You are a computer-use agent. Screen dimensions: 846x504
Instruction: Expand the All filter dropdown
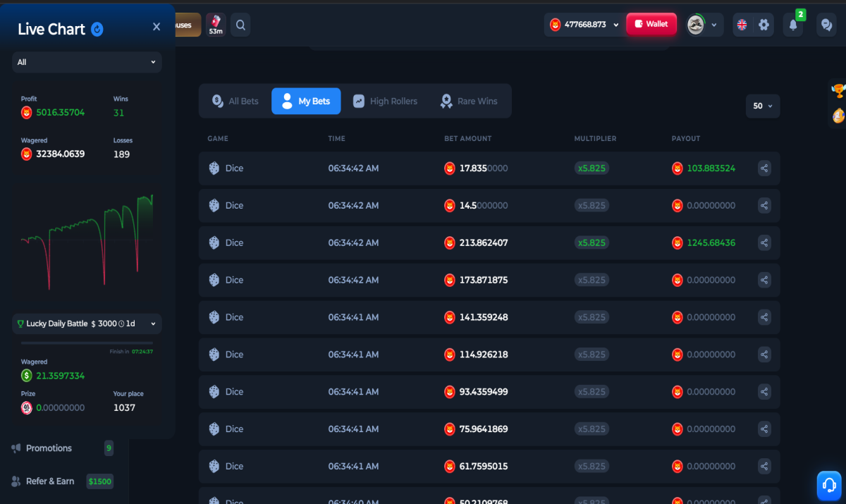click(x=87, y=62)
